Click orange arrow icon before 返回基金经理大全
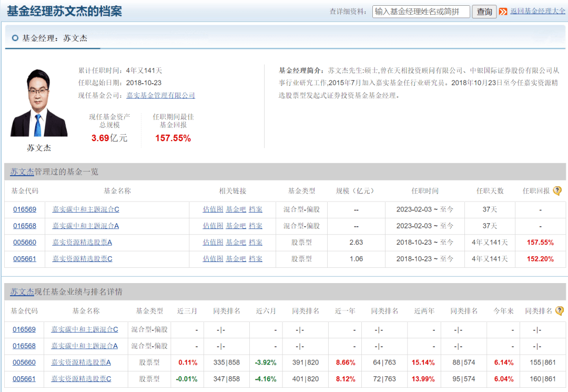The width and height of the screenshot is (568, 392). 503,12
